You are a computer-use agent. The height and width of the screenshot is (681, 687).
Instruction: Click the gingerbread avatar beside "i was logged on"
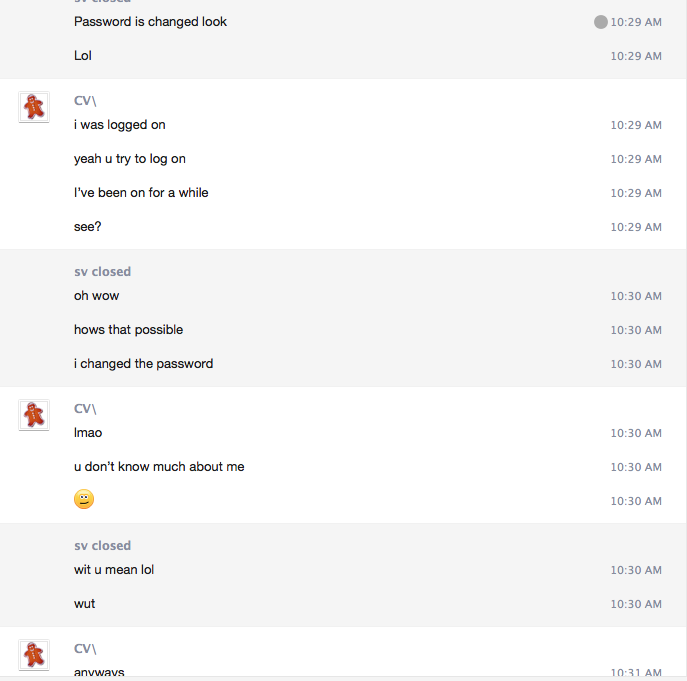(x=34, y=107)
